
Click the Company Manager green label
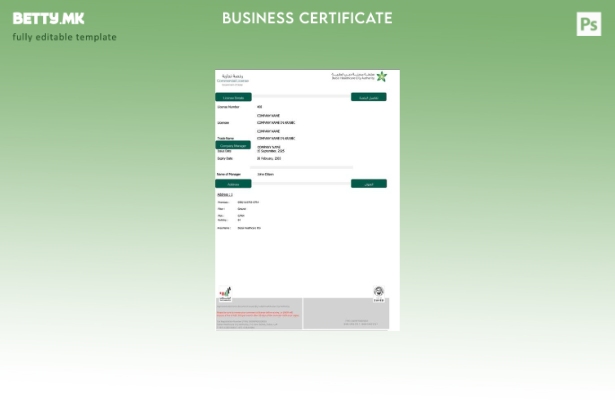pos(233,145)
